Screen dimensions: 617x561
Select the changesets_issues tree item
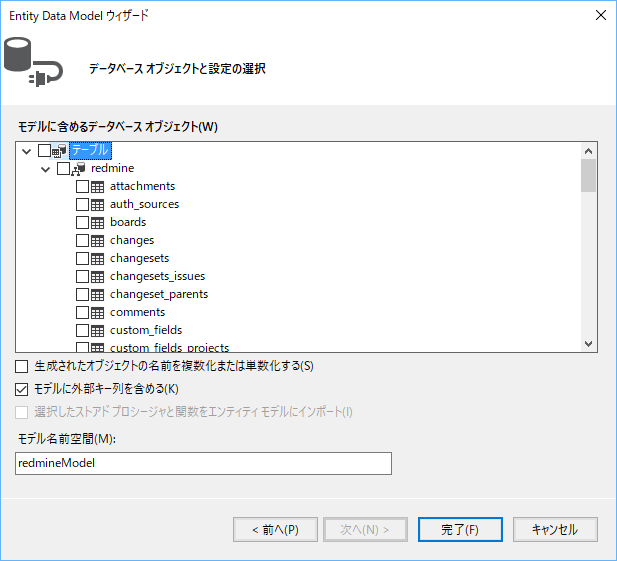[157, 276]
